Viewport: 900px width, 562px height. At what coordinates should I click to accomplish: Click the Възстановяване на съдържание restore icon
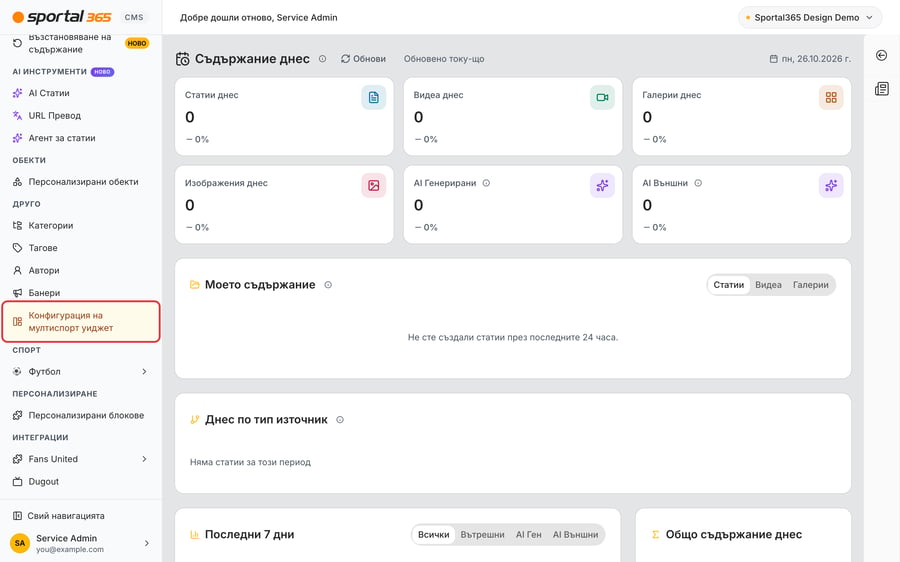tap(17, 43)
